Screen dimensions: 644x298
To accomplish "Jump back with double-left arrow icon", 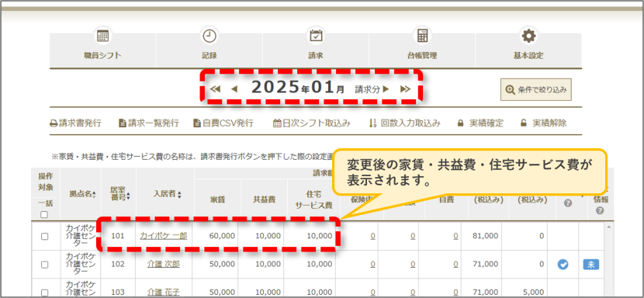I will click(x=215, y=89).
